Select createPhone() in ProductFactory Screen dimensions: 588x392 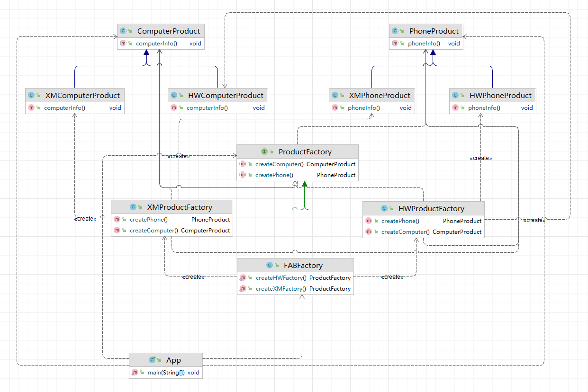click(x=274, y=175)
